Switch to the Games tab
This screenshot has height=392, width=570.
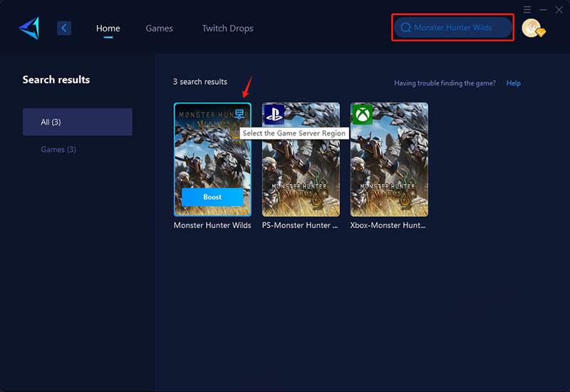159,29
